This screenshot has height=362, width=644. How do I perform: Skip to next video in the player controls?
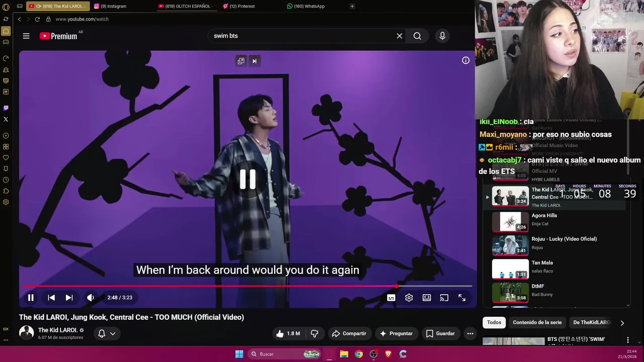tap(69, 298)
